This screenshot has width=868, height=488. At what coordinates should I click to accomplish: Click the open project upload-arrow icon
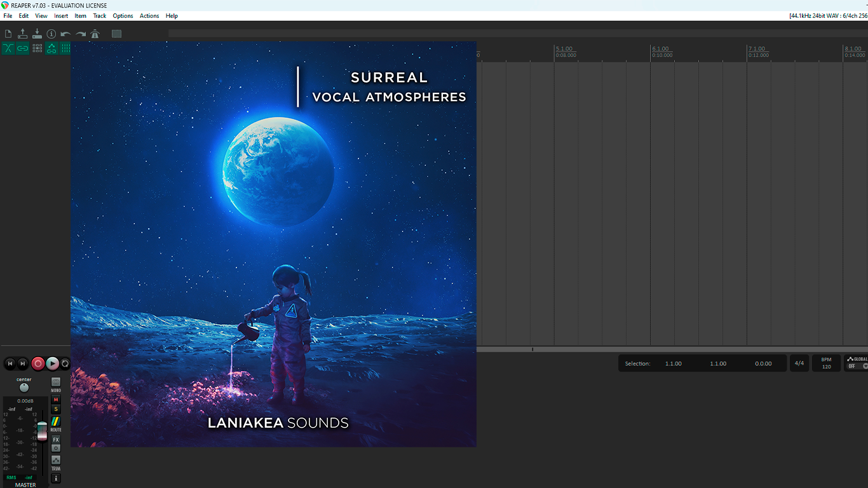click(x=22, y=34)
